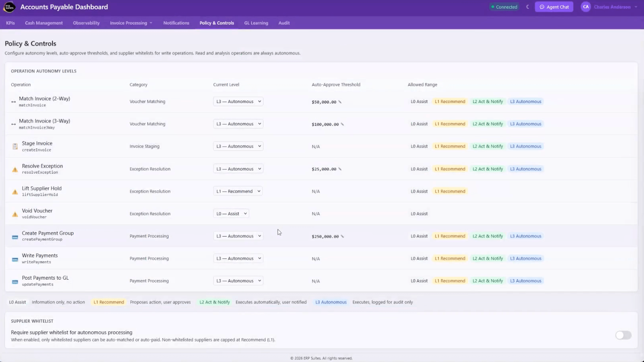Open the GL Learning tab
The image size is (644, 362).
click(256, 23)
